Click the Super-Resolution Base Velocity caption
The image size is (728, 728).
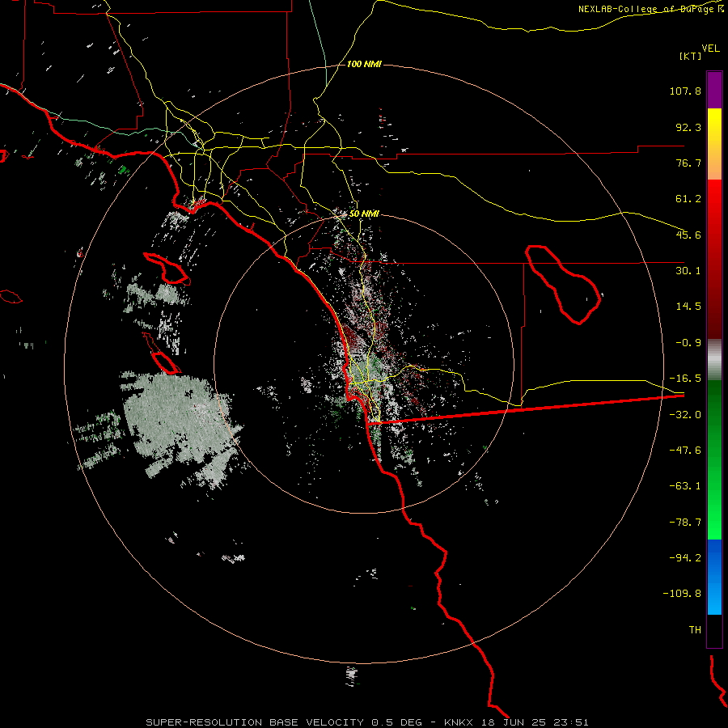[367, 722]
